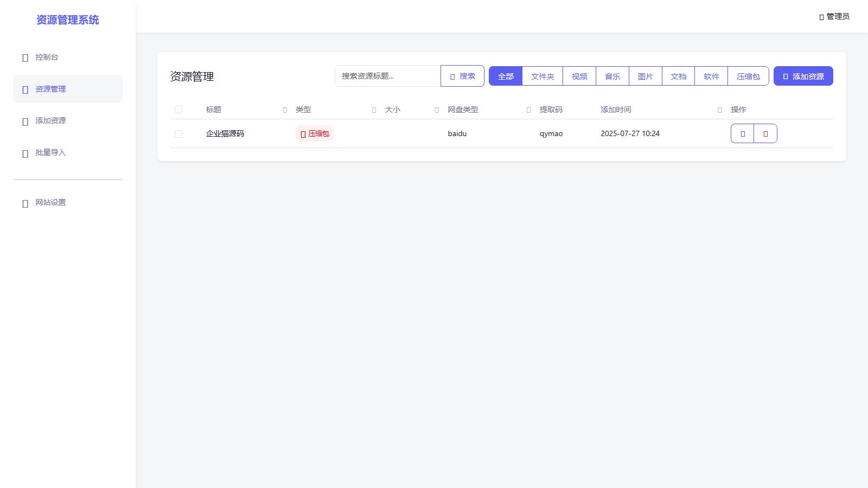Screen dimensions: 868x488
Task: Click the 网站设置 icon in the sidebar
Action: pyautogui.click(x=25, y=203)
